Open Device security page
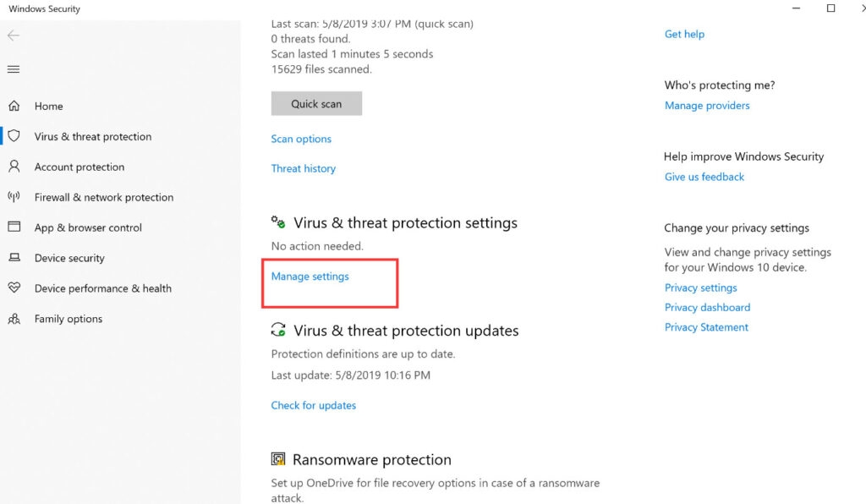 click(69, 258)
